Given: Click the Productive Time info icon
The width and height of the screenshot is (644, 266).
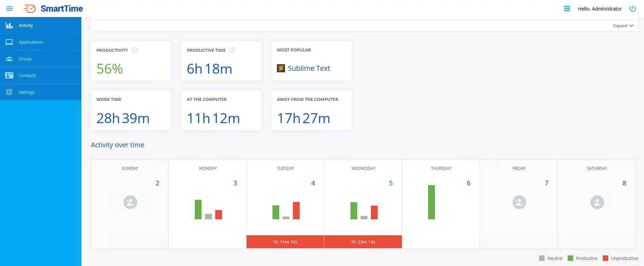Looking at the screenshot, I should click(x=232, y=50).
